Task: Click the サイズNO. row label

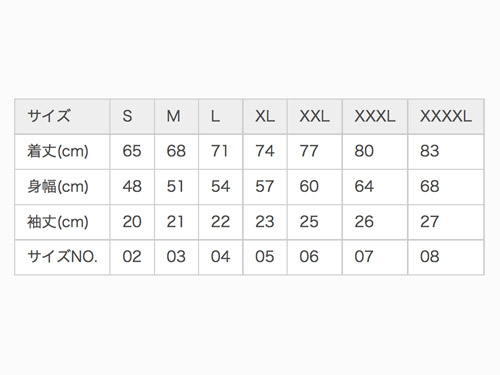Action: click(x=62, y=257)
